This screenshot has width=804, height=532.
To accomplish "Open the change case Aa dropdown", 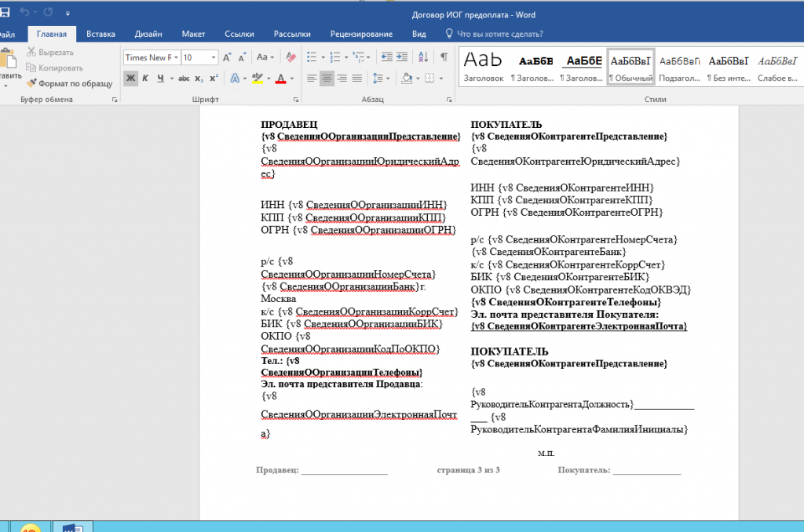I will coord(265,57).
